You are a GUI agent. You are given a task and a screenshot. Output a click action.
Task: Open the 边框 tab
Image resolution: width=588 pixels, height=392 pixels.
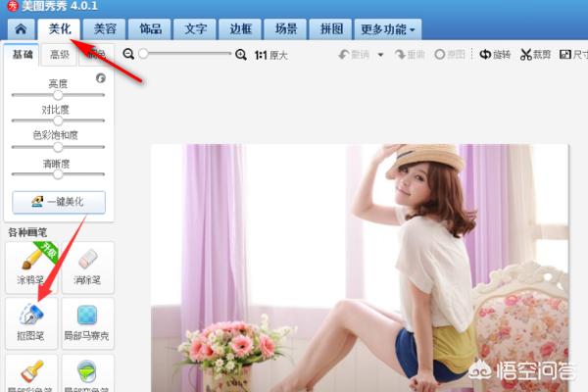click(x=240, y=28)
